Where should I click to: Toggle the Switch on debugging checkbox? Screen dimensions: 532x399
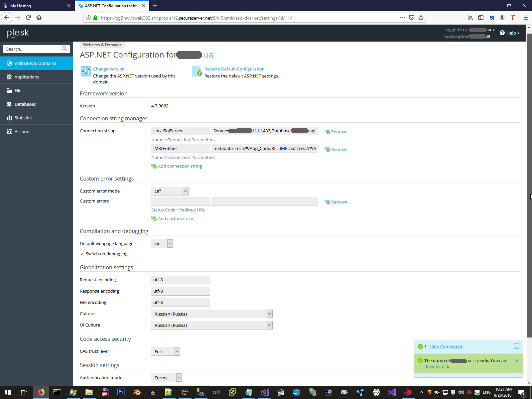coord(82,254)
